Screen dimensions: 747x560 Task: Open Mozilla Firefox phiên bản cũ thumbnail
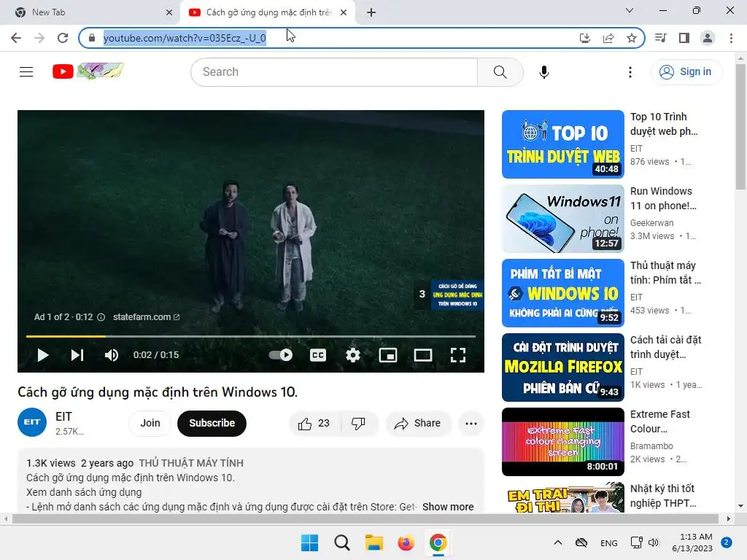tap(562, 367)
